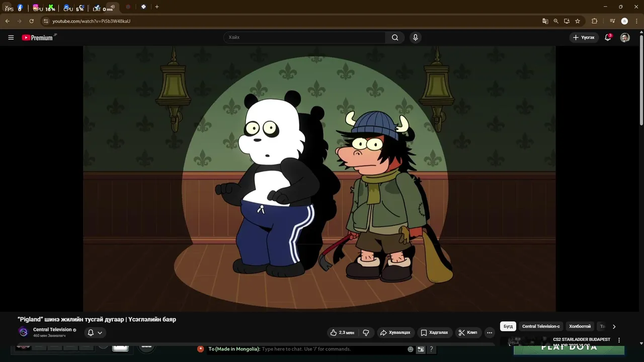Image resolution: width=644 pixels, height=362 pixels.
Task: Create a clip with Клип
Action: [467, 332]
